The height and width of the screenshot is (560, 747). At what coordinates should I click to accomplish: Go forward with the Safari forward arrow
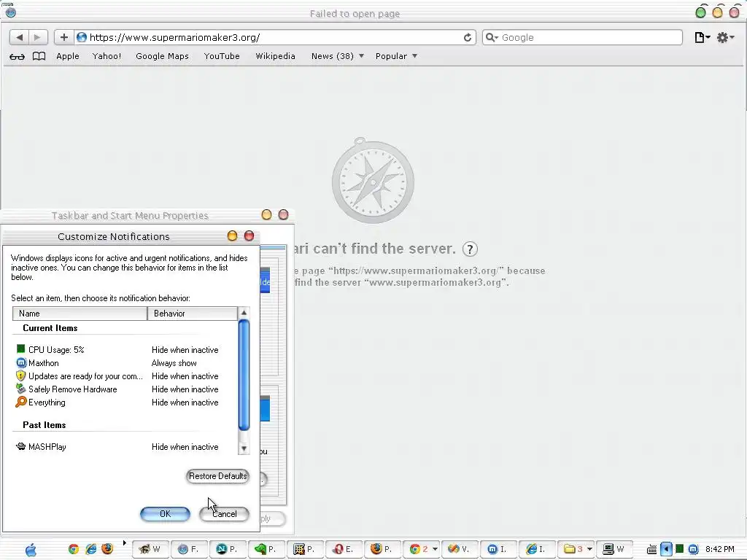[38, 37]
